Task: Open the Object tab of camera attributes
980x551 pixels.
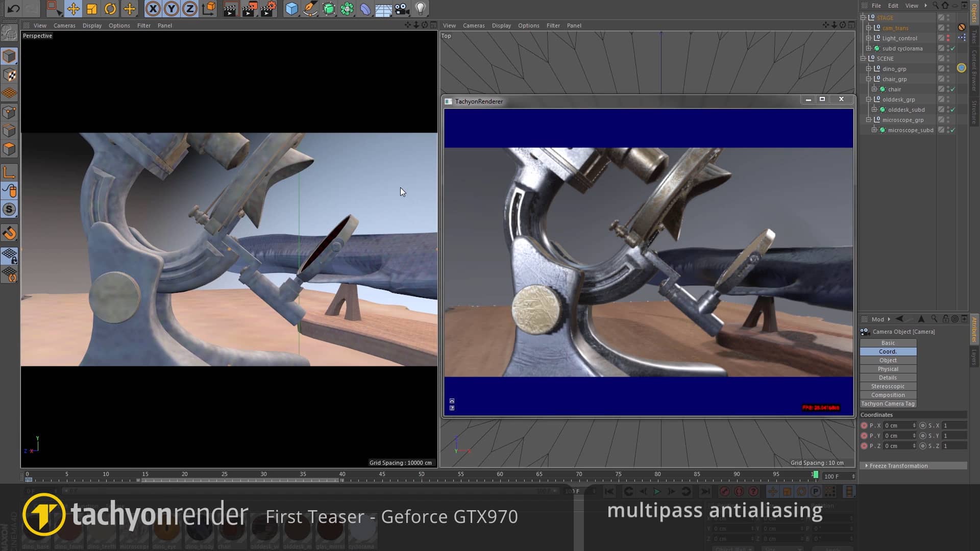Action: (x=888, y=360)
